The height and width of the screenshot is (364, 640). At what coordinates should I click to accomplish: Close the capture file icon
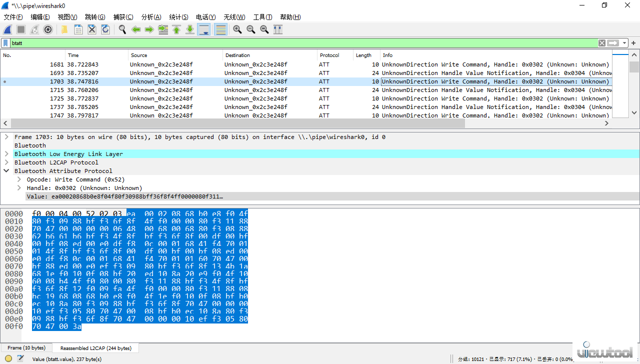92,29
